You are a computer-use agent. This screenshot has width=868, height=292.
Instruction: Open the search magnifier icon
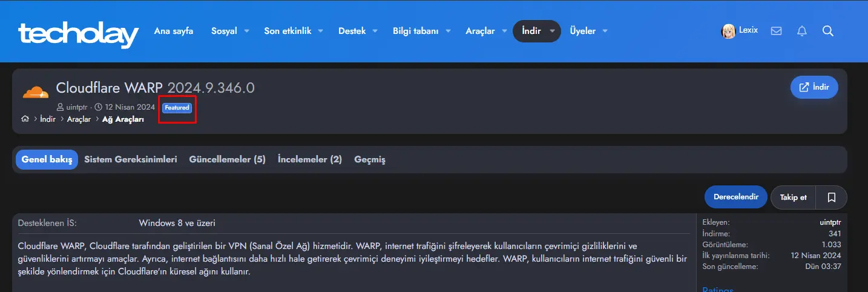pos(828,31)
